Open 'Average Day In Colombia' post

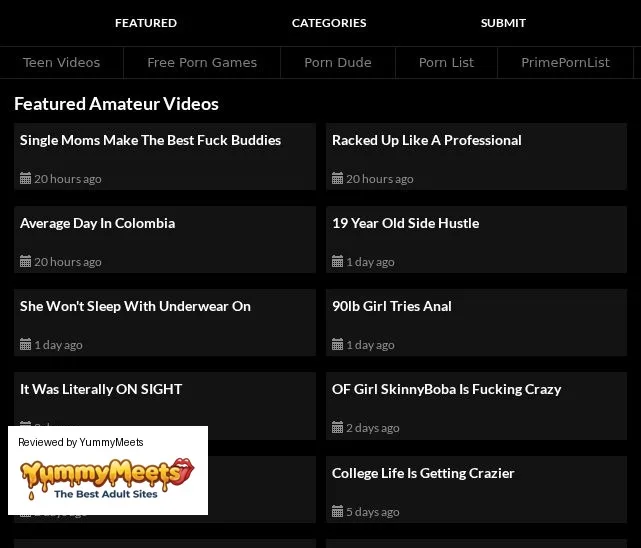point(98,223)
